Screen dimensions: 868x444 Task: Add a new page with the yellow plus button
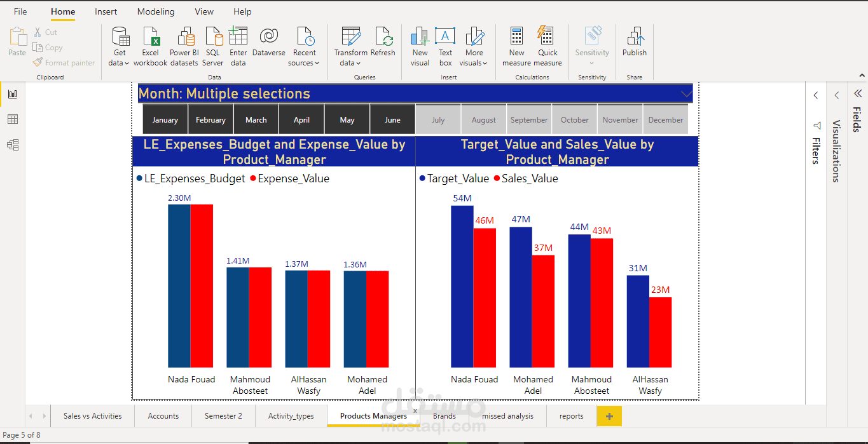tap(609, 416)
